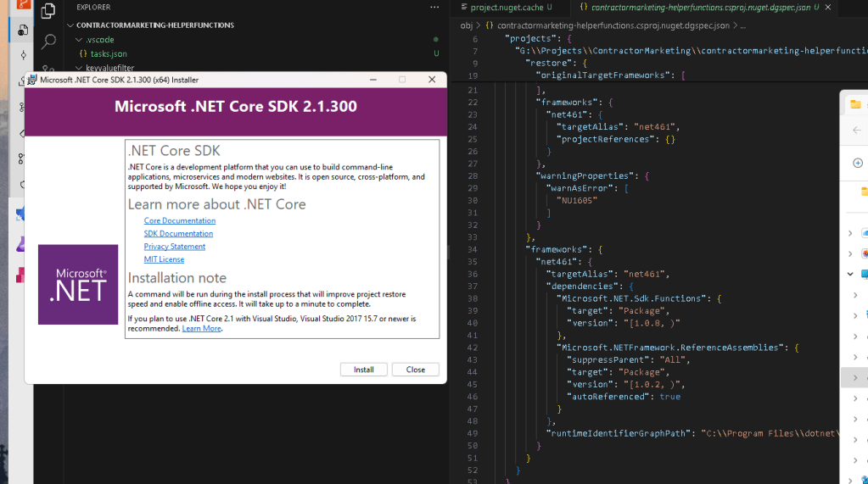Click the "runtimeIdentifierGraphPath" key
Image resolution: width=868 pixels, height=484 pixels.
618,433
